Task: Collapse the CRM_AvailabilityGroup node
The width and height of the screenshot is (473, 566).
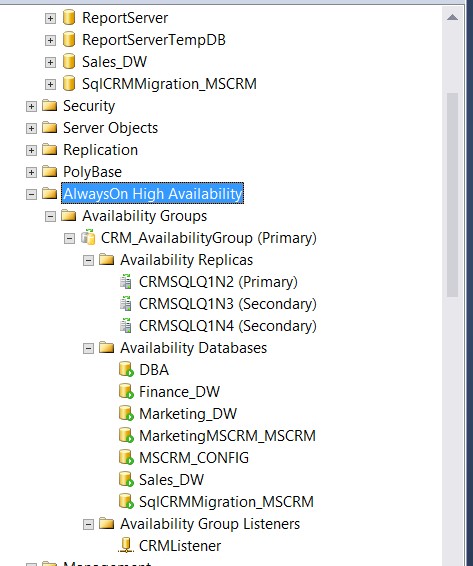Action: (x=69, y=239)
